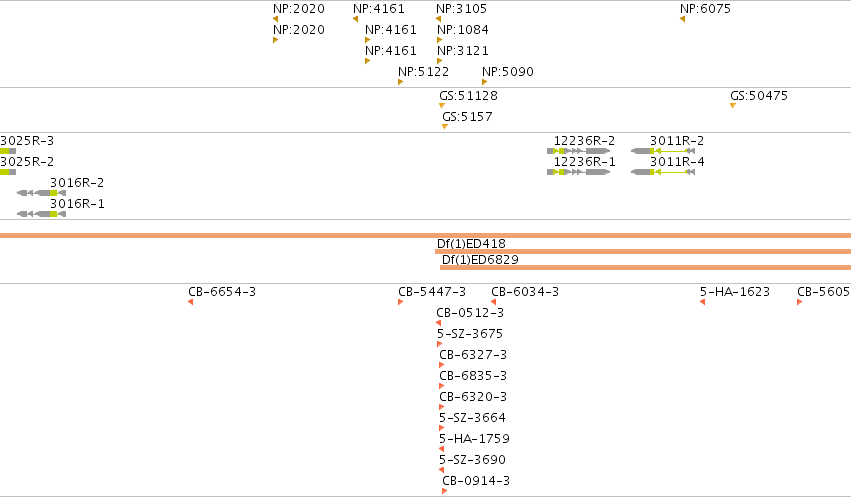Select the GS:5157 downward triangle marker

coord(445,127)
